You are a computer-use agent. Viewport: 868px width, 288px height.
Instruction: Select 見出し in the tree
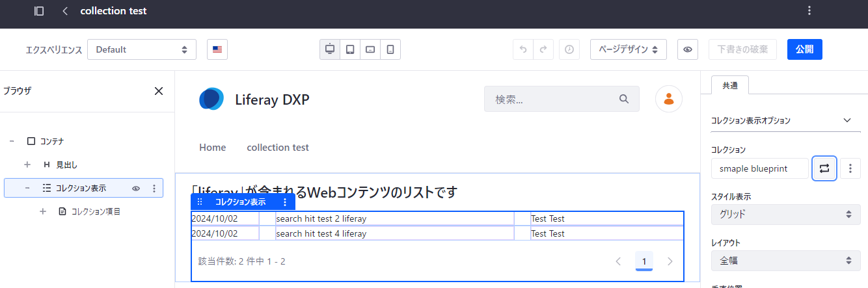[66, 164]
